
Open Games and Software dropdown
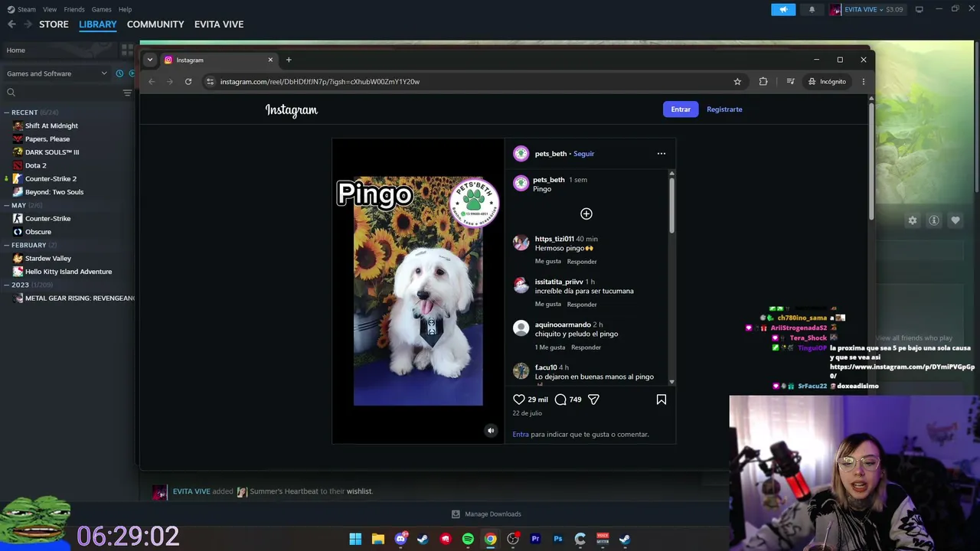pyautogui.click(x=57, y=73)
